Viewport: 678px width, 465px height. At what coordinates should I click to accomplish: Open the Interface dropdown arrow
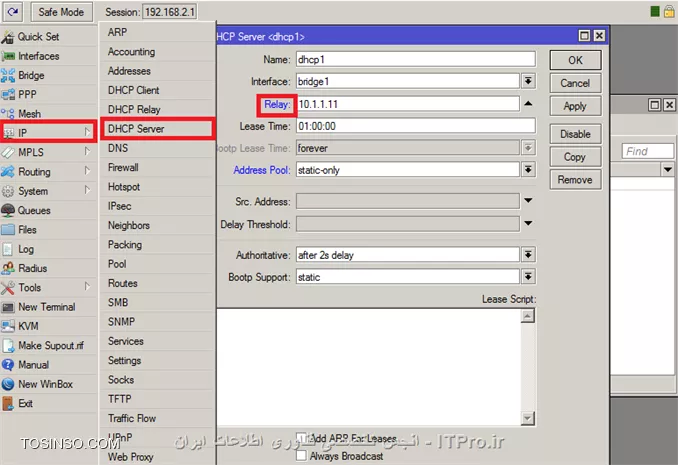[528, 81]
